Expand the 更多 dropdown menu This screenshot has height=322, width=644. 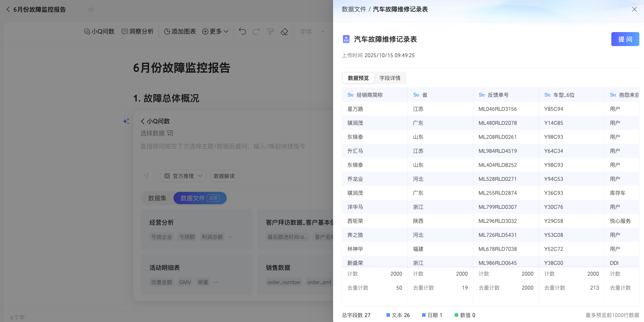[215, 32]
